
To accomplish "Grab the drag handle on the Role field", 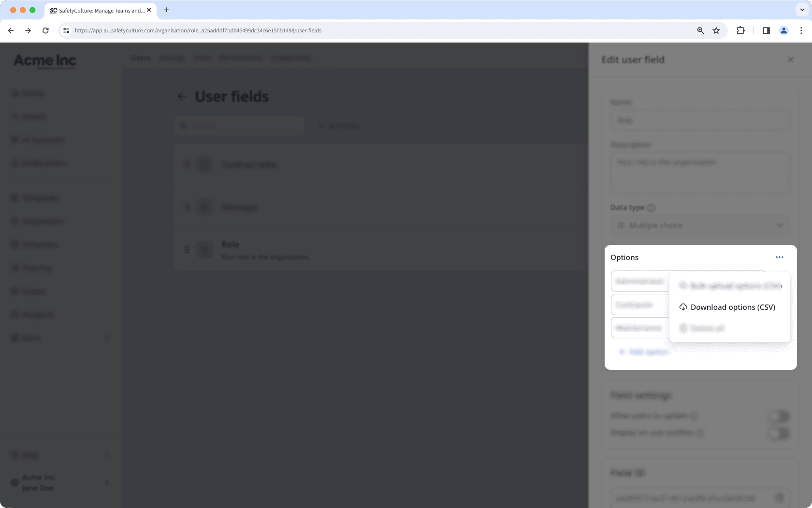I will 187,249.
